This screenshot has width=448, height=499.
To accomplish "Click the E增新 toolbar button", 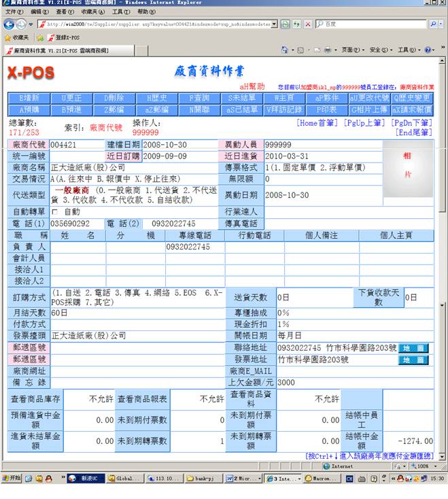I will (x=29, y=98).
